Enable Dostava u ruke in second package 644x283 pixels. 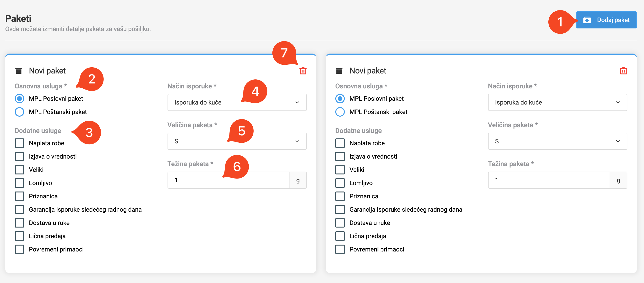click(x=340, y=223)
